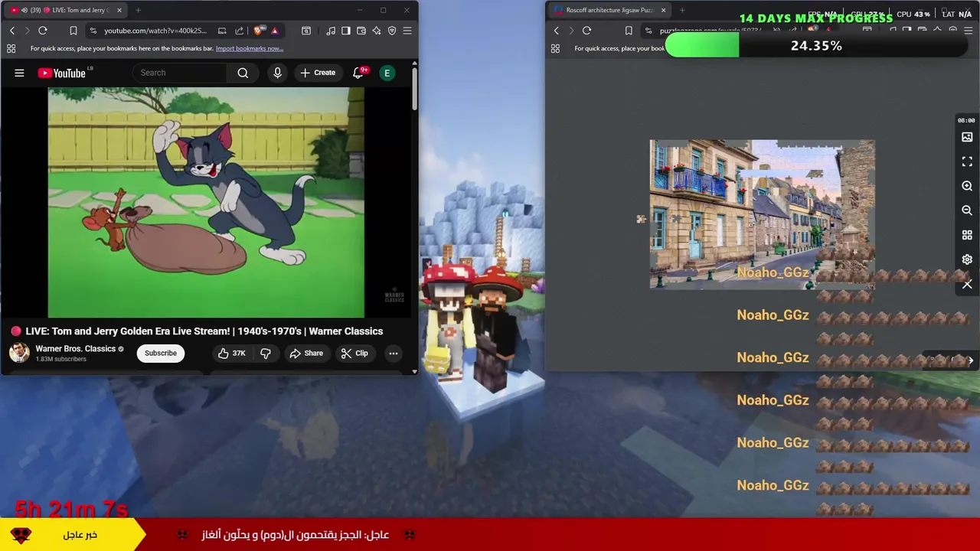Open Brave Wallet in YouTube window
The image size is (980, 551).
(361, 31)
